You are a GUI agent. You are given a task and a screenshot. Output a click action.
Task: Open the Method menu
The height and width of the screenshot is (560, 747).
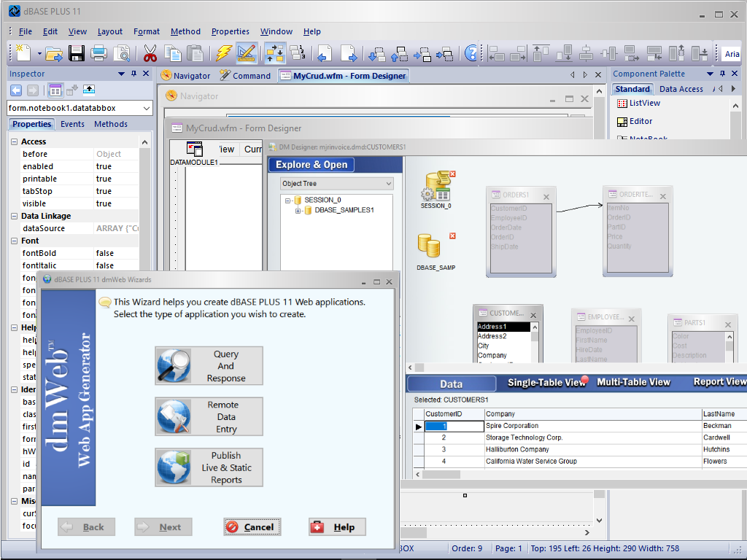click(x=185, y=31)
